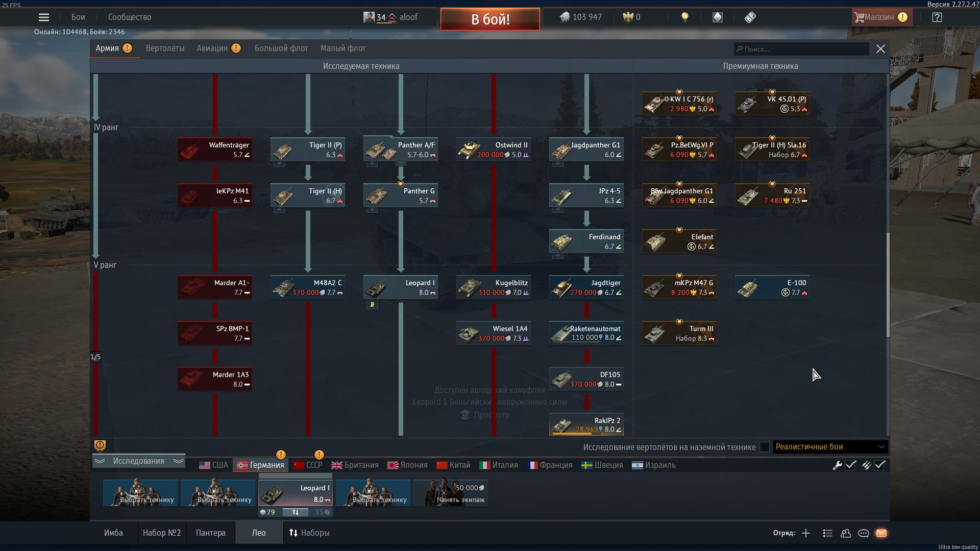Expand the Panther A/F vehicle group

[401, 163]
